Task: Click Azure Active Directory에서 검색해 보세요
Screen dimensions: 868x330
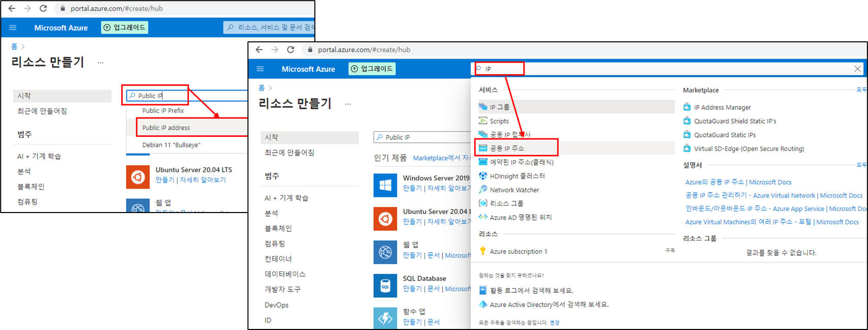Action: (549, 305)
